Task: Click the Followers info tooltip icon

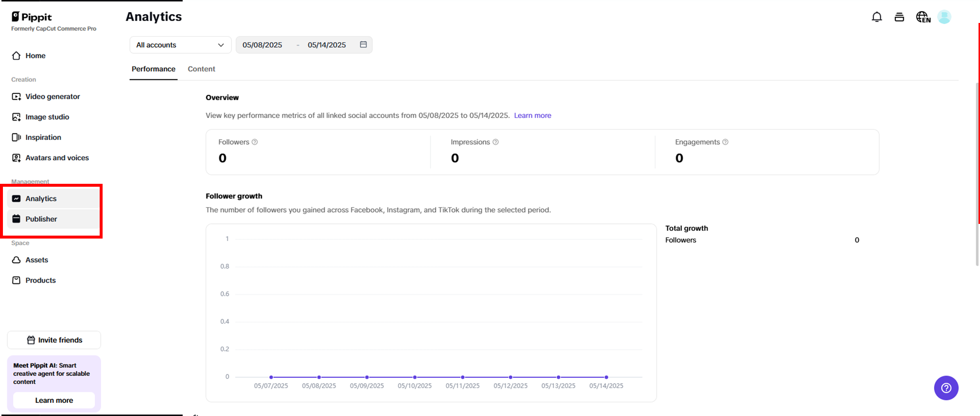Action: [x=255, y=142]
